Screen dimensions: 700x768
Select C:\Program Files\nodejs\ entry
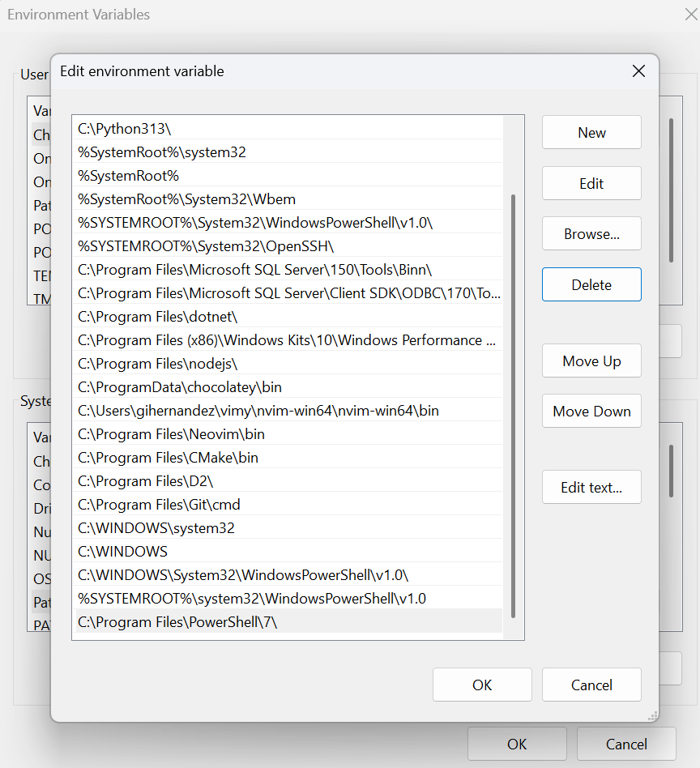coord(289,364)
